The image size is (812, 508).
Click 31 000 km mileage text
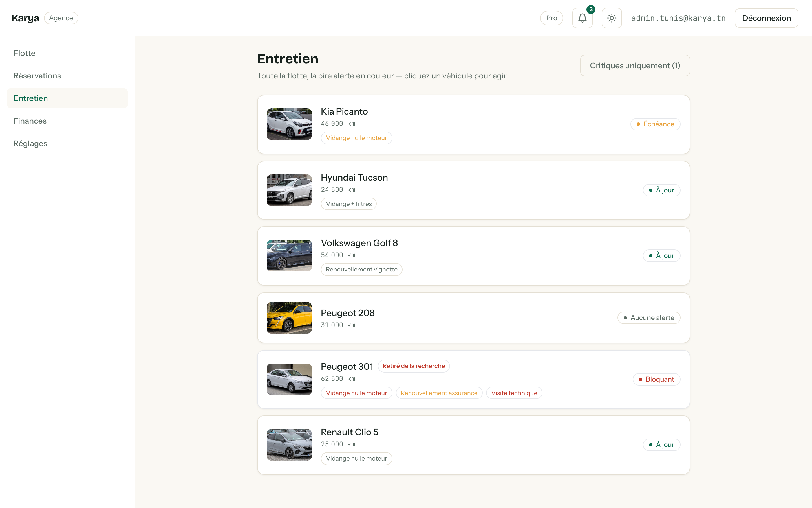coord(338,325)
